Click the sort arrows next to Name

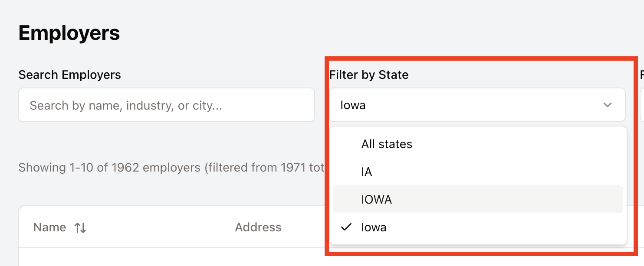(80, 228)
